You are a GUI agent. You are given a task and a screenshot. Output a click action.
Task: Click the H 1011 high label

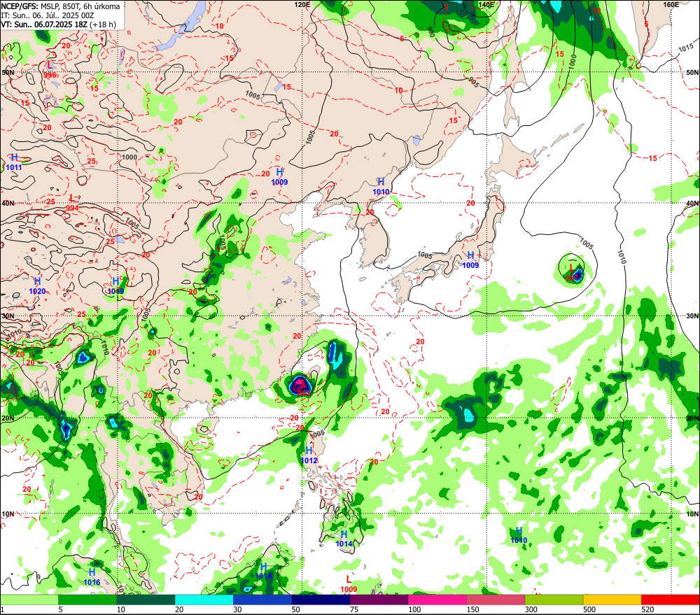[14, 162]
